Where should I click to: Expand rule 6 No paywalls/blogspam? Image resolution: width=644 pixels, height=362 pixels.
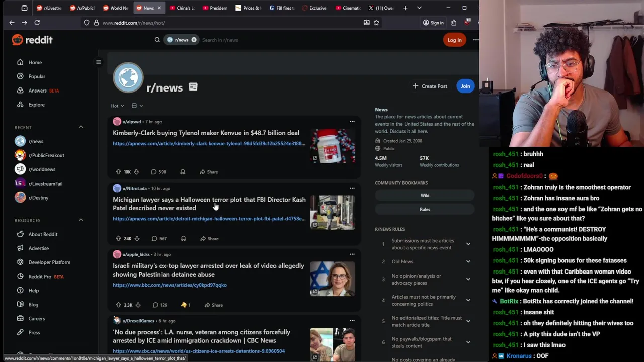[468, 342]
